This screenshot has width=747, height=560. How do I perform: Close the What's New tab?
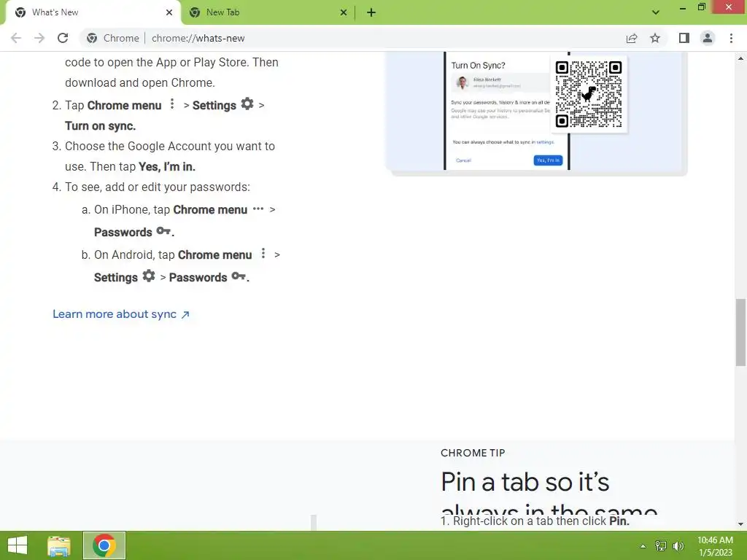[169, 12]
